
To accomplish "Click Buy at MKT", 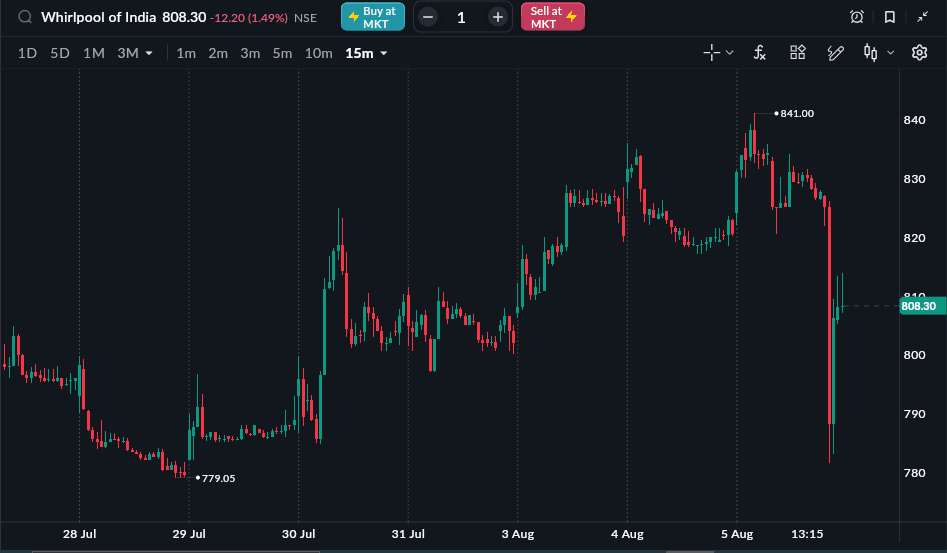I will click(373, 17).
